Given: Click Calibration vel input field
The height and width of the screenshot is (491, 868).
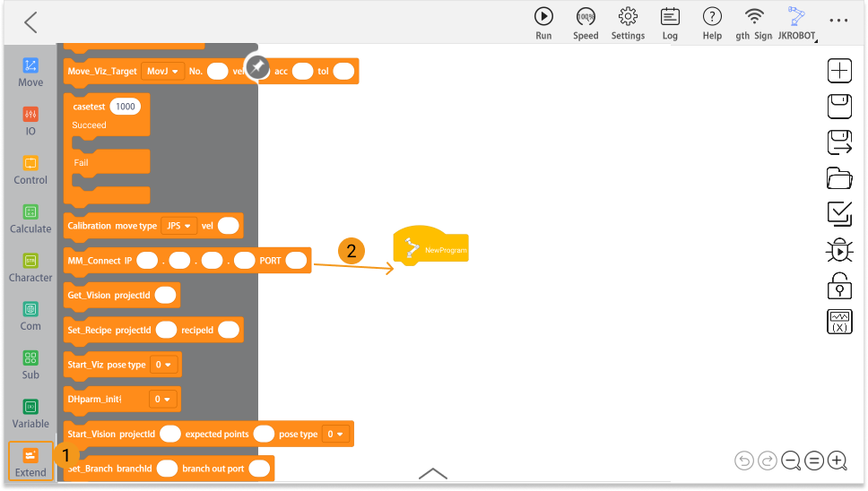Looking at the screenshot, I should (x=228, y=226).
